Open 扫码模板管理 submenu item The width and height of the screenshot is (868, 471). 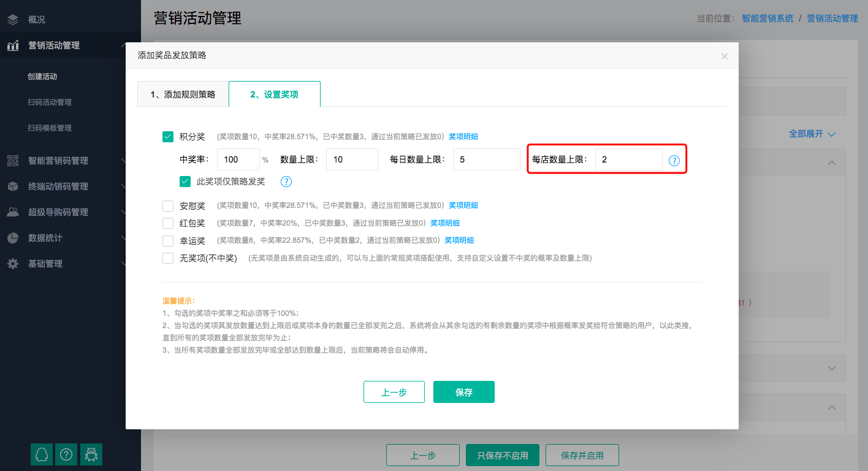click(x=50, y=128)
